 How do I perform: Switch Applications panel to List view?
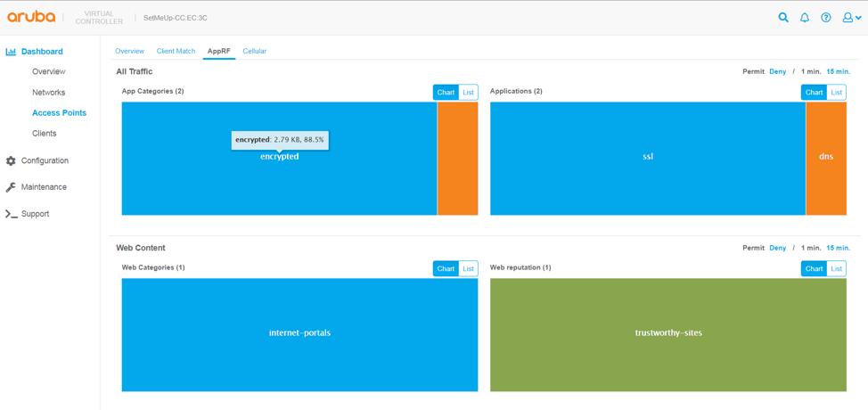coord(836,93)
